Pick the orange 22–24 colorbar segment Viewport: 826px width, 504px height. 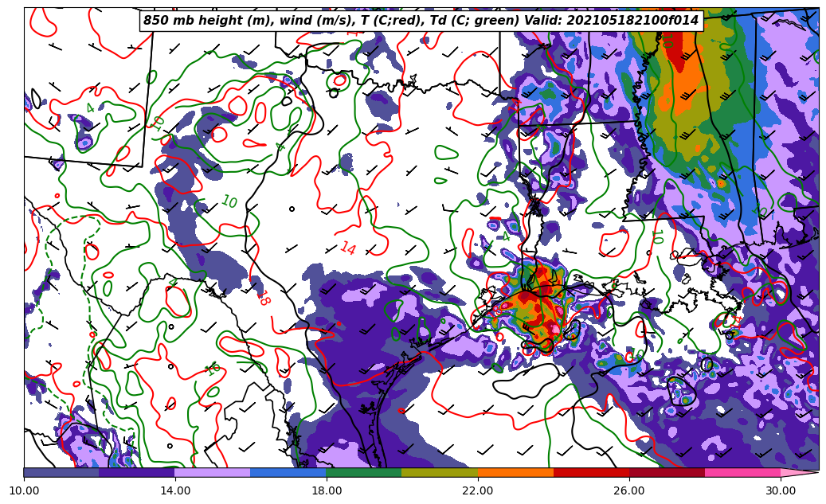point(515,472)
